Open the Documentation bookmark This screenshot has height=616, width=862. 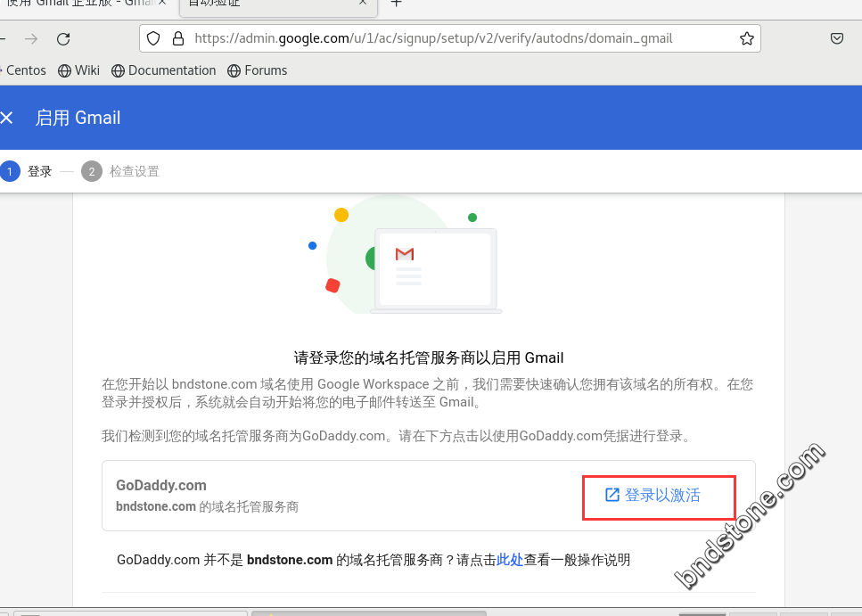[x=164, y=70]
